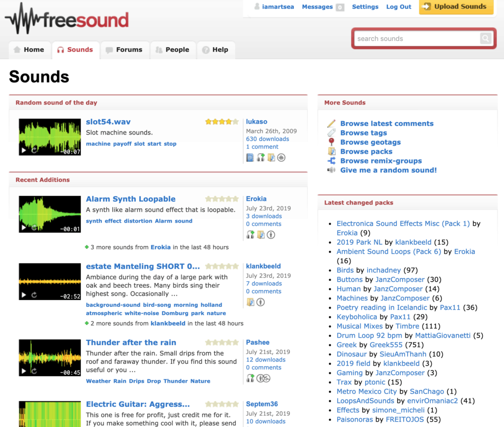504x427 pixels.
Task: Open '630 downloads' under lukaso
Action: point(267,139)
